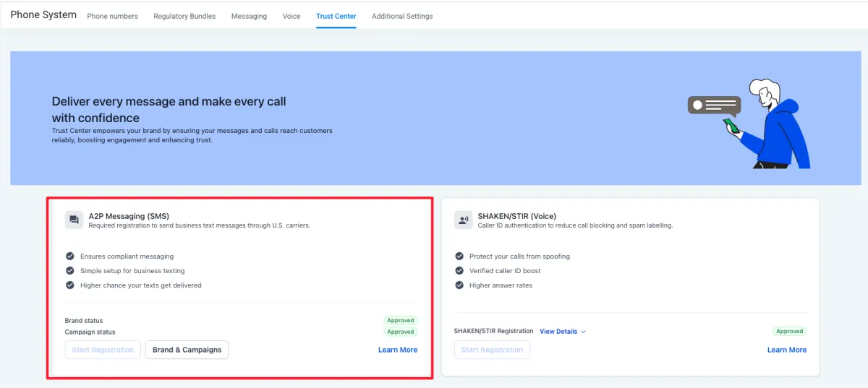
Task: Open Learn More for SHAKEN/STIR
Action: (x=787, y=350)
